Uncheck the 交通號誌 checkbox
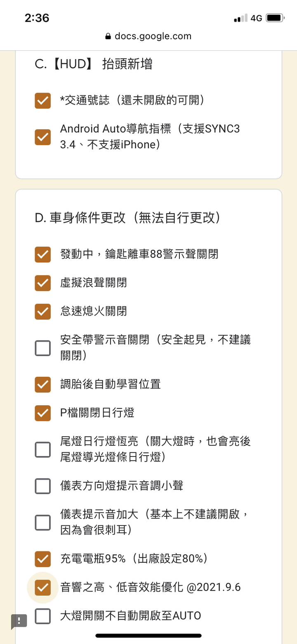This screenshot has height=644, width=297. 43,100
